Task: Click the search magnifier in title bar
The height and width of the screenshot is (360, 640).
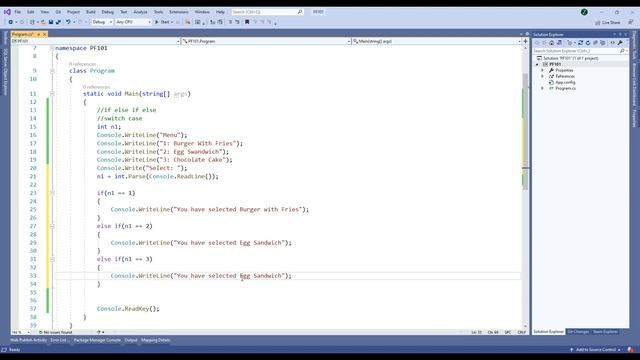Action: (300, 12)
